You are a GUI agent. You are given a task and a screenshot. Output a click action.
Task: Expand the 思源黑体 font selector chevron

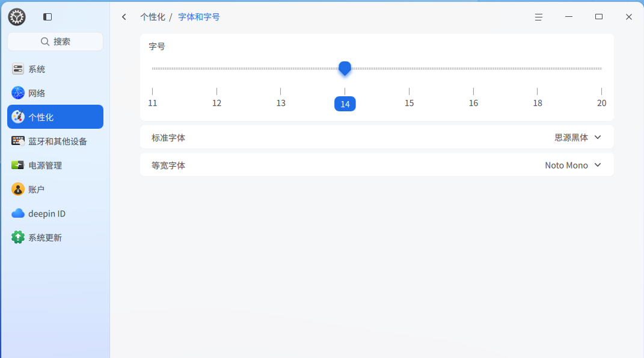597,137
